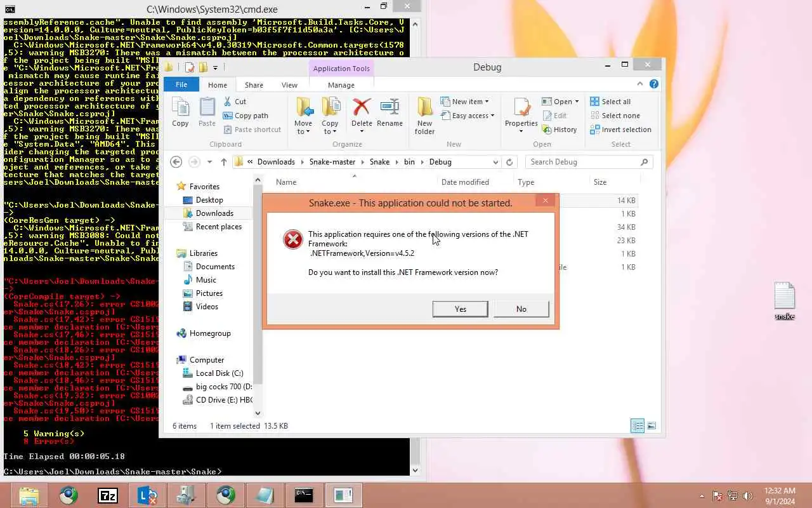812x508 pixels.
Task: Select the Home ribbon tab
Action: [x=218, y=84]
